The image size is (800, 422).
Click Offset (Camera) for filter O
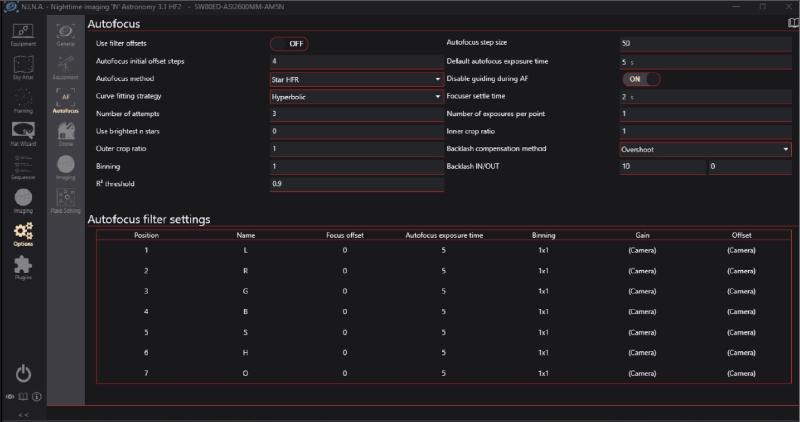pos(741,374)
